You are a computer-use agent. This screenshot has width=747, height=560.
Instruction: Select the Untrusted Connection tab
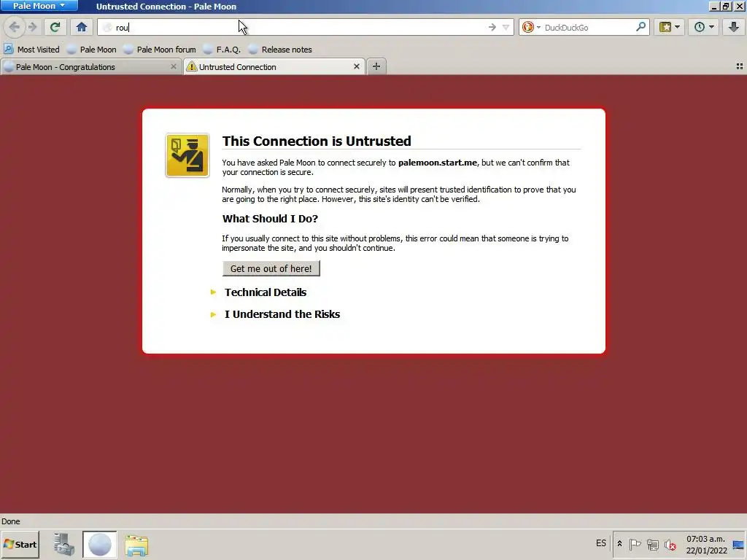(274, 66)
